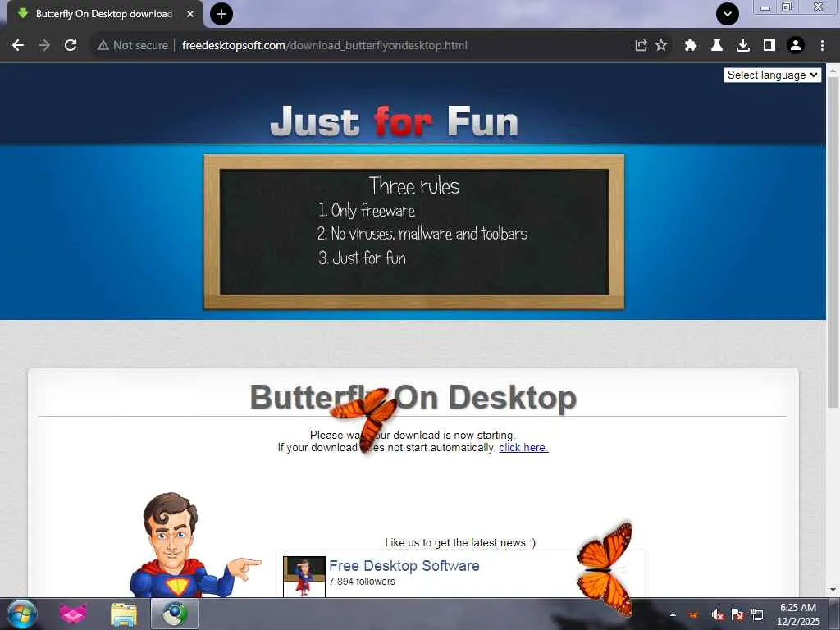Open the flask labs icon
Image resolution: width=840 pixels, height=630 pixels.
(717, 46)
